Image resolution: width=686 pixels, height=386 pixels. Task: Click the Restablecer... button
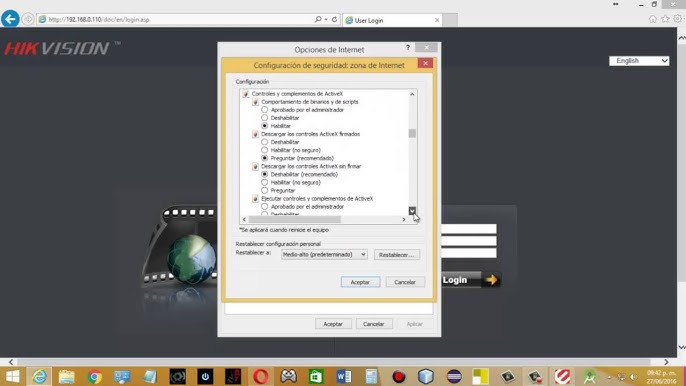tap(397, 255)
